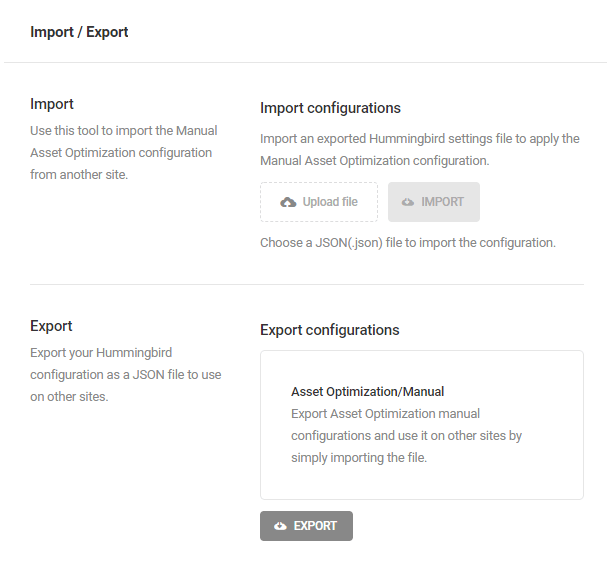Click the cloud icon on EXPORT button

tap(280, 526)
